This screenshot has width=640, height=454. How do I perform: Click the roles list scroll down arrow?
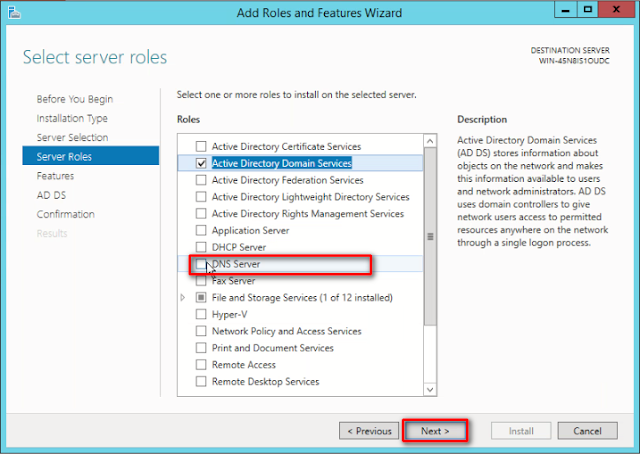430,389
